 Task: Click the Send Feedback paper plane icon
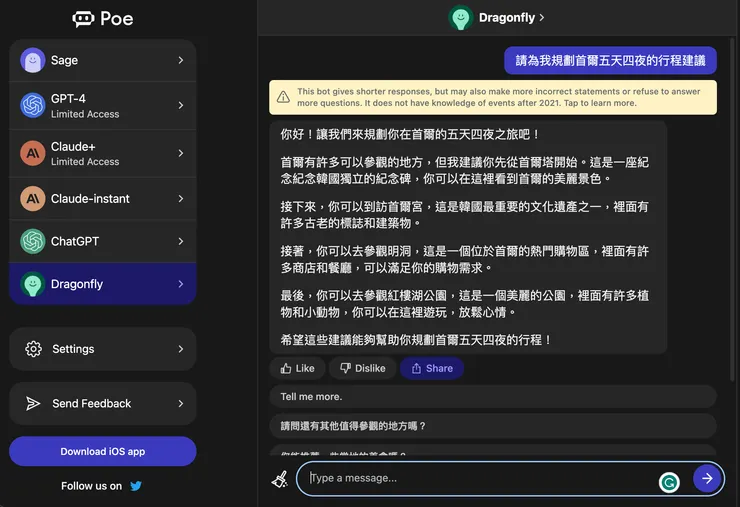[x=33, y=404]
